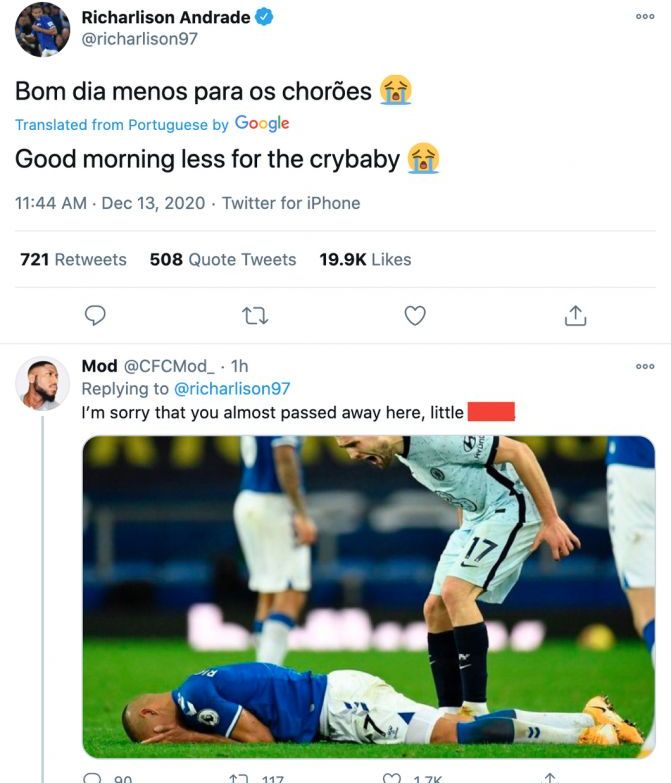Viewport: 671px width, 783px height.
Task: Like the reply from Mod
Action: 393,778
